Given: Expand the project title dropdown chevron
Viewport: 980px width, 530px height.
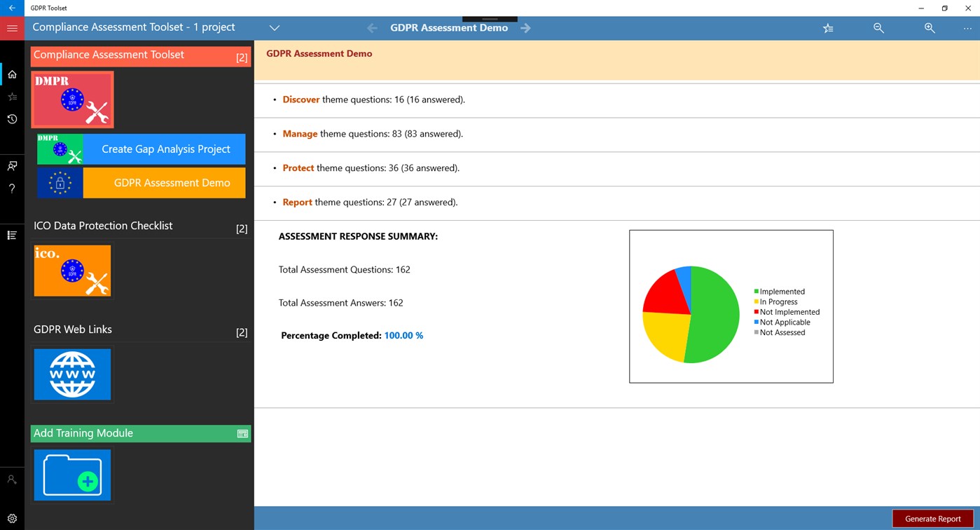Looking at the screenshot, I should pos(274,28).
